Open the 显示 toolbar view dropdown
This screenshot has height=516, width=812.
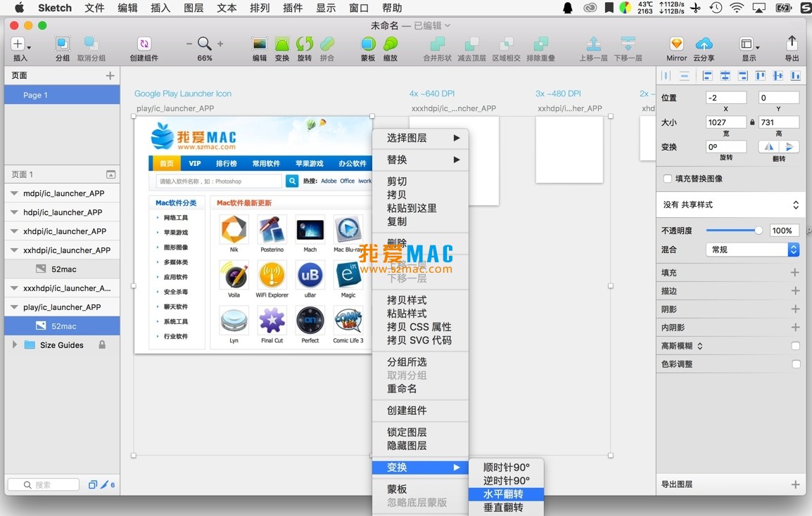[x=749, y=44]
